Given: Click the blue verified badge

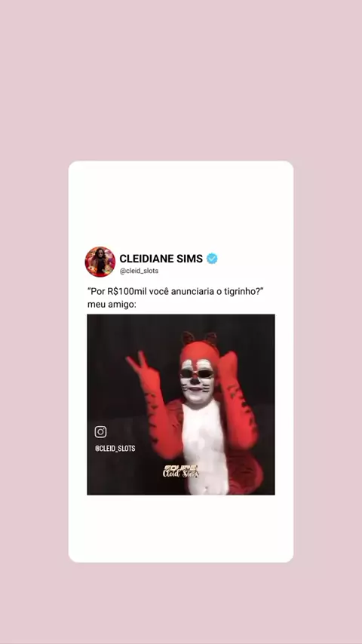Looking at the screenshot, I should [x=212, y=259].
